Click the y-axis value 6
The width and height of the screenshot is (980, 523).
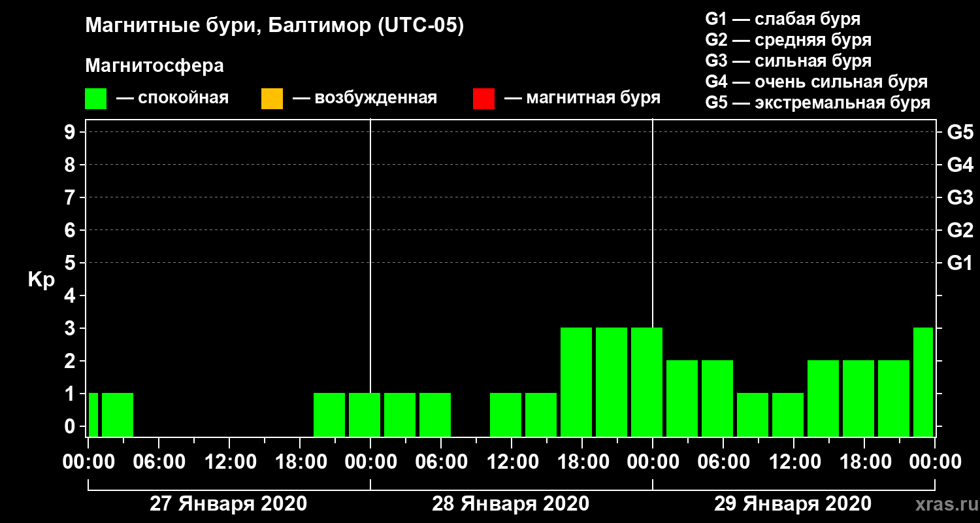coord(71,230)
